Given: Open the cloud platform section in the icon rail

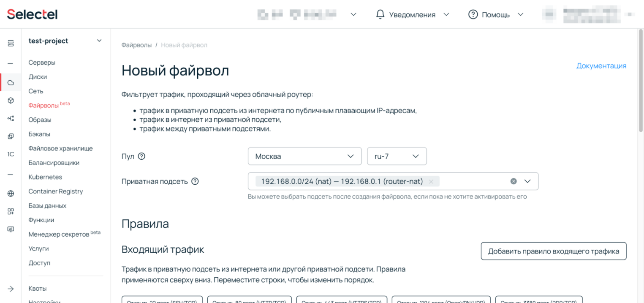Looking at the screenshot, I should click(11, 82).
